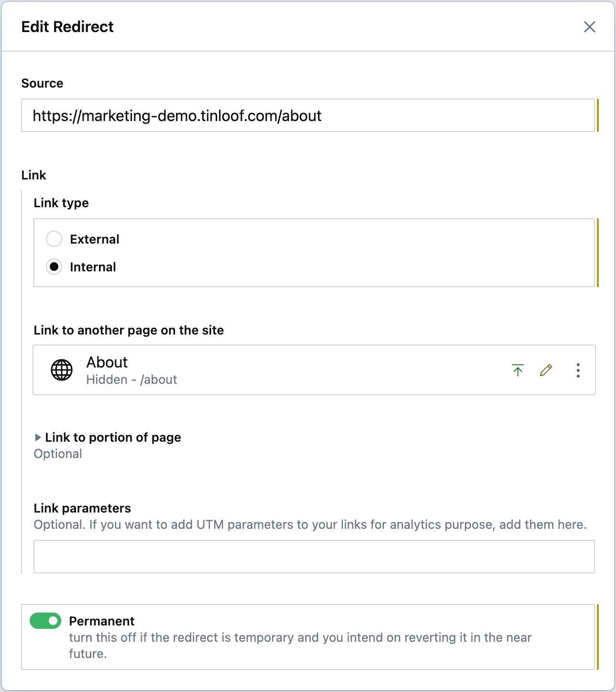616x692 pixels.
Task: Expand Link to portion of page triangle
Action: point(38,437)
